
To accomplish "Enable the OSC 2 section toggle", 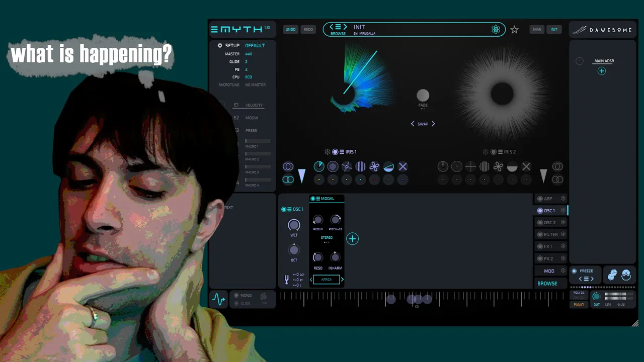I will coord(540,223).
